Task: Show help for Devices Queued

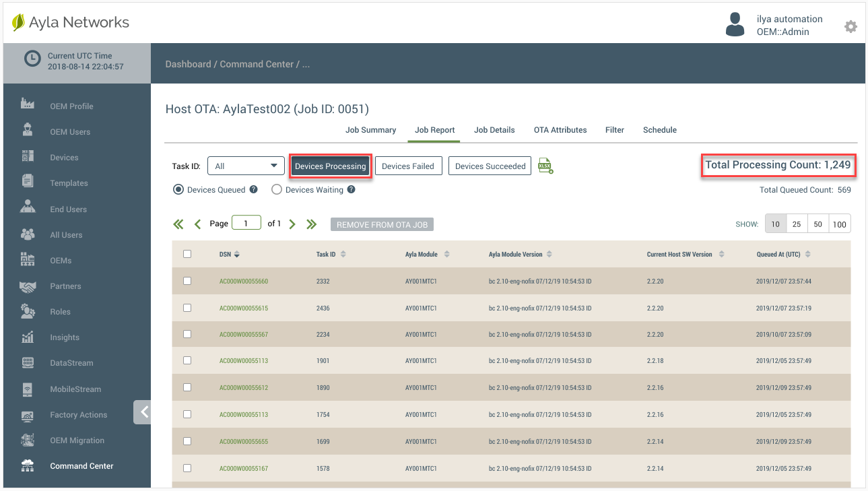Action: (254, 190)
